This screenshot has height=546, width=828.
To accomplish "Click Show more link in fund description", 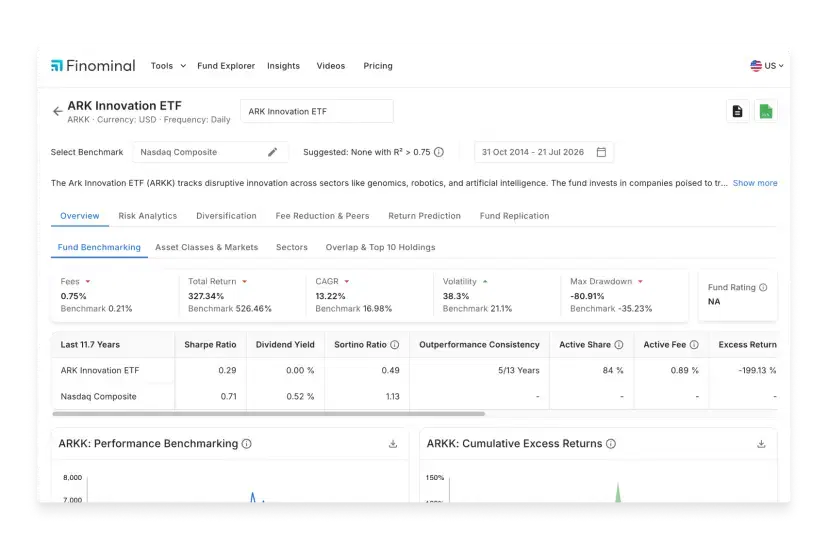I will (x=755, y=183).
